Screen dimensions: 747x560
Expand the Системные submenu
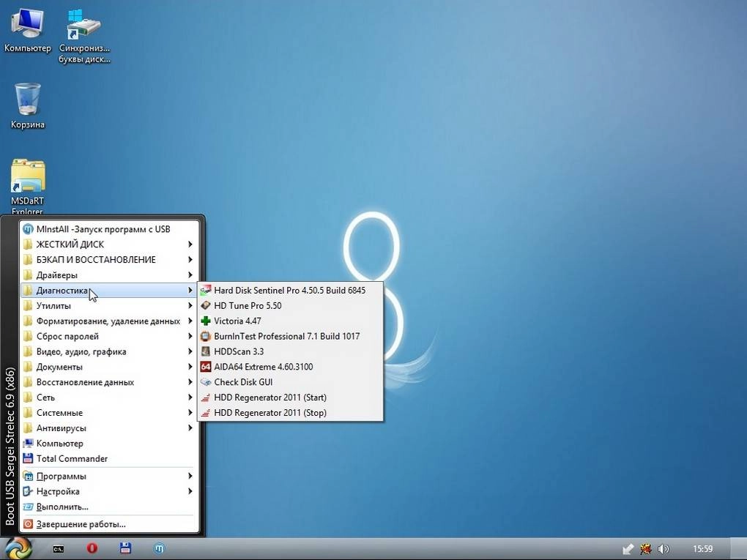(x=109, y=412)
